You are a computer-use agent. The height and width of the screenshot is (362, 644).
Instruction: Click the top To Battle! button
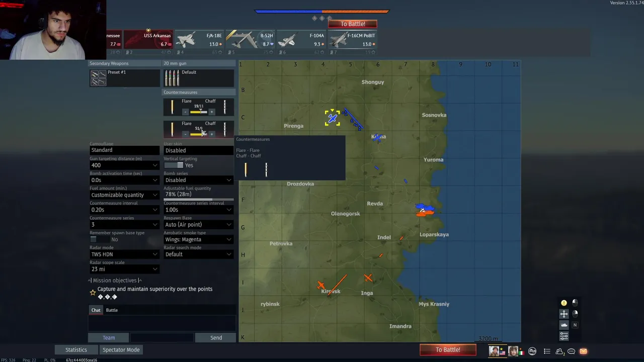tap(353, 24)
